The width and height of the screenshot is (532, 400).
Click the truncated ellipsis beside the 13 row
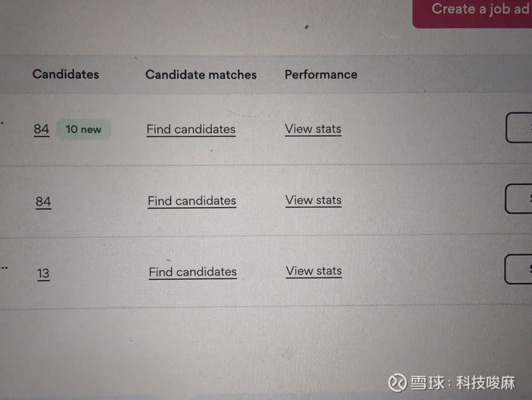click(4, 268)
